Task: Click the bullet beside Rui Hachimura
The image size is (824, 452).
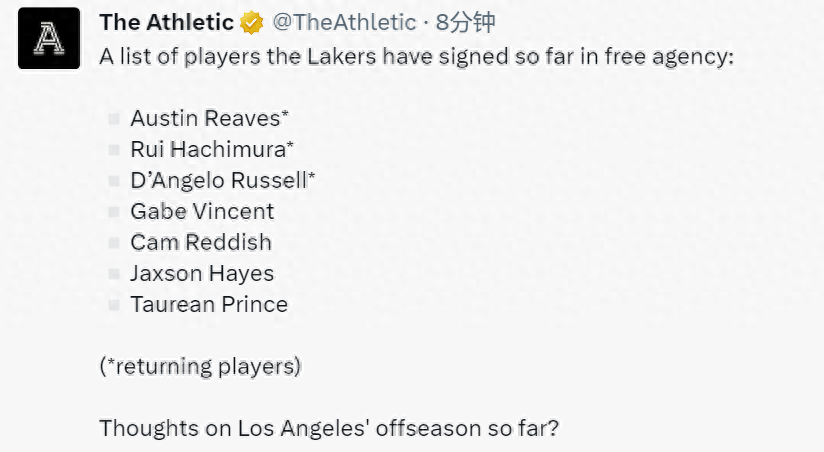Action: [114, 150]
